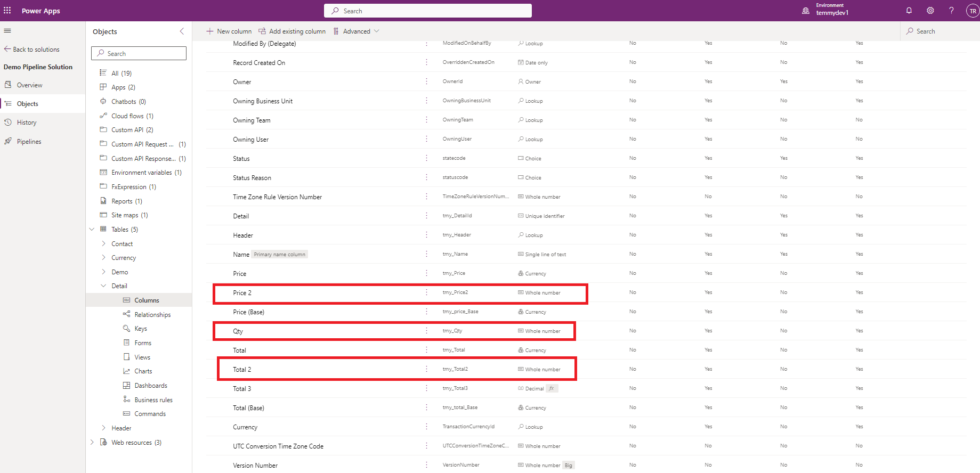Select Custom API (2) item

coord(132,130)
